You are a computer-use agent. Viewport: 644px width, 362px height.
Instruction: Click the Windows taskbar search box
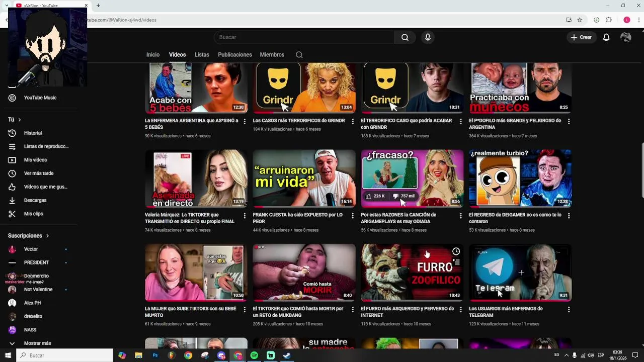coord(65,355)
